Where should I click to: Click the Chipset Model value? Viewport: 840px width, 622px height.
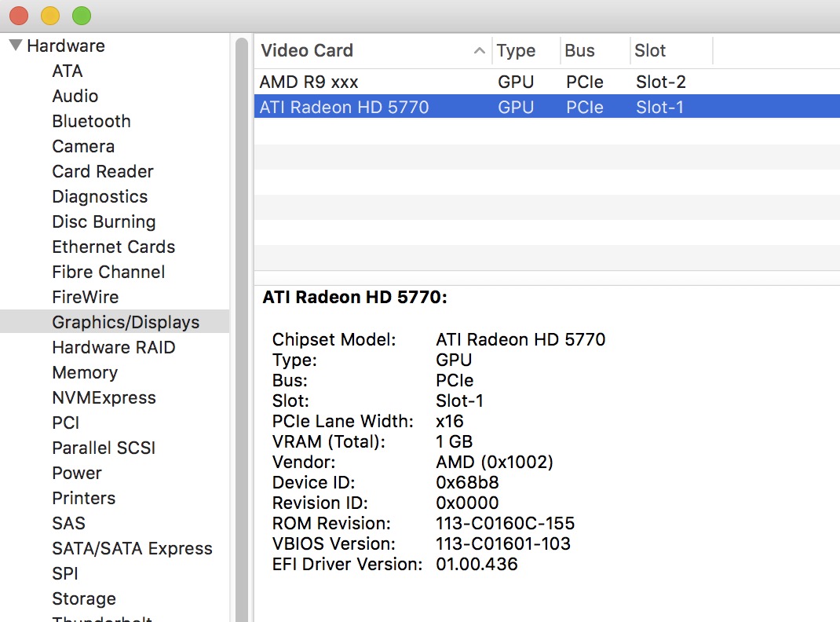520,339
